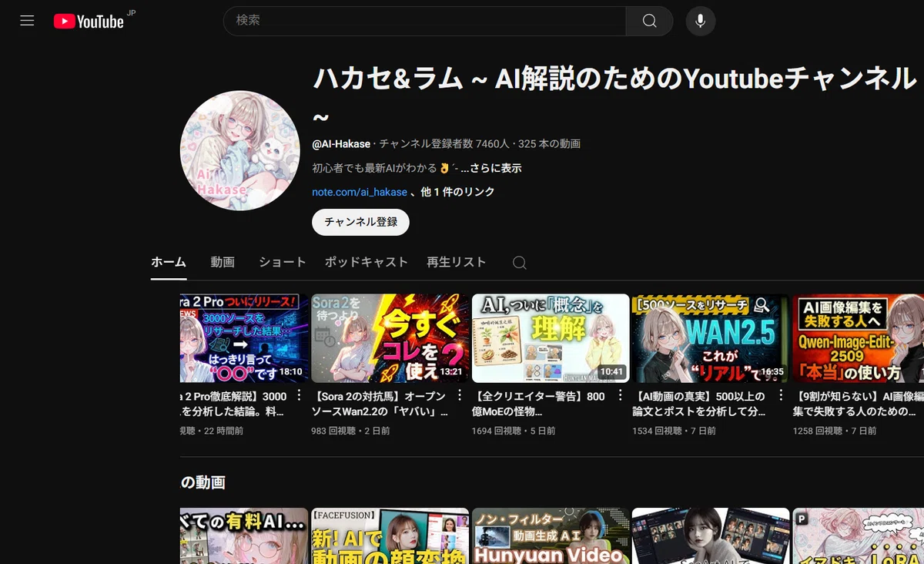924x564 pixels.
Task: Click 983 回視聴・2 日前 metadata
Action: tap(350, 431)
